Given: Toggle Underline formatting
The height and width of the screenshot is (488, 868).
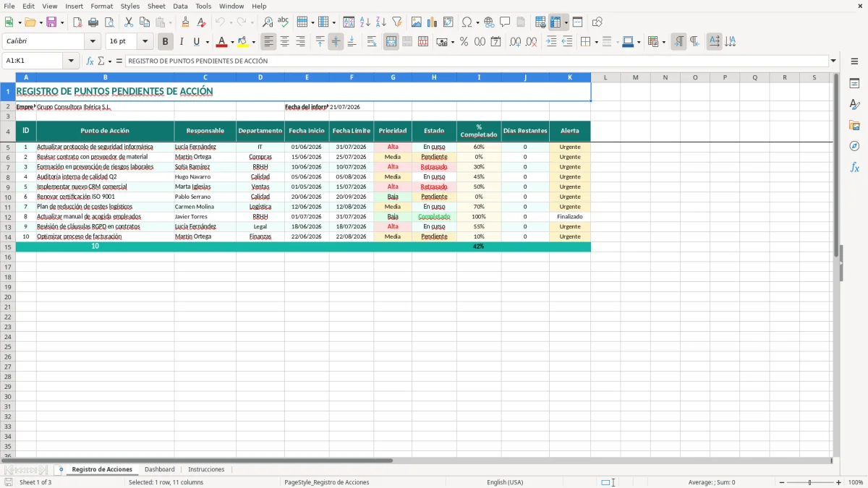Looking at the screenshot, I should coord(197,42).
